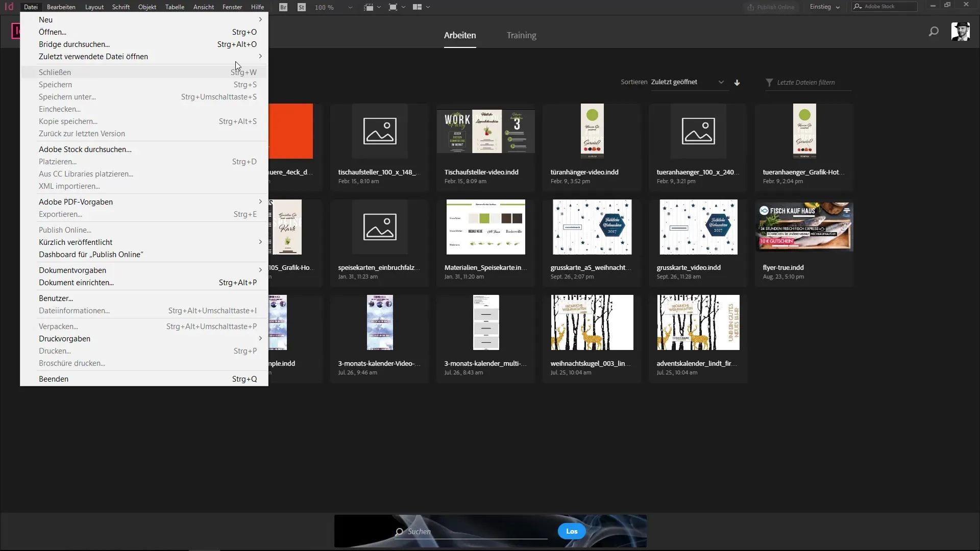Expand the Druckvorgaben submenu
This screenshot has height=551, width=980.
point(144,339)
